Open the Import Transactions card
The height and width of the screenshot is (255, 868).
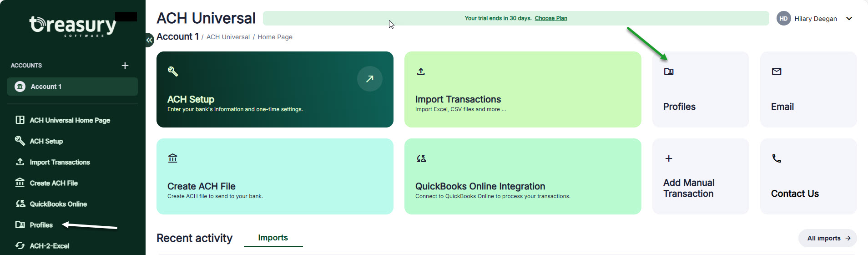[x=523, y=89]
